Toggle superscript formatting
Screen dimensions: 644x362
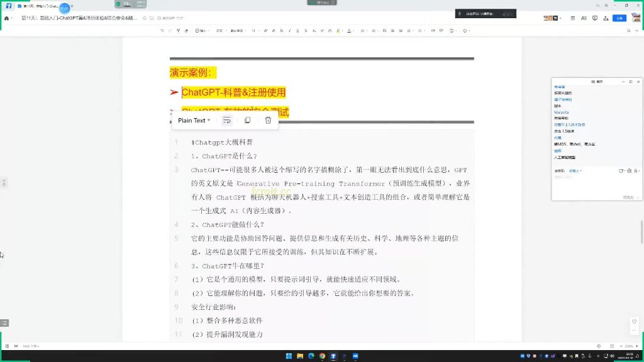322,31
